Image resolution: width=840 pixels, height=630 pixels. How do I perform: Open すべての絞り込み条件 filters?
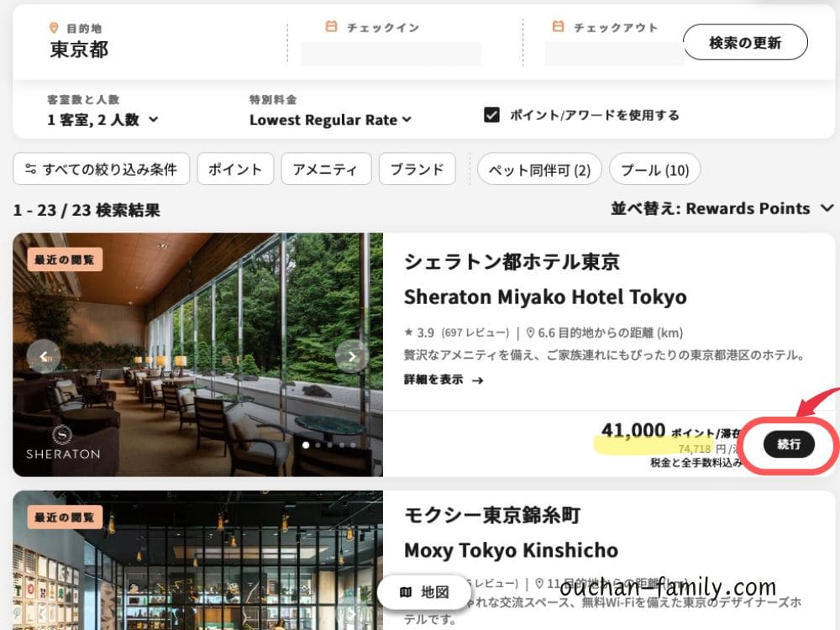click(x=102, y=170)
